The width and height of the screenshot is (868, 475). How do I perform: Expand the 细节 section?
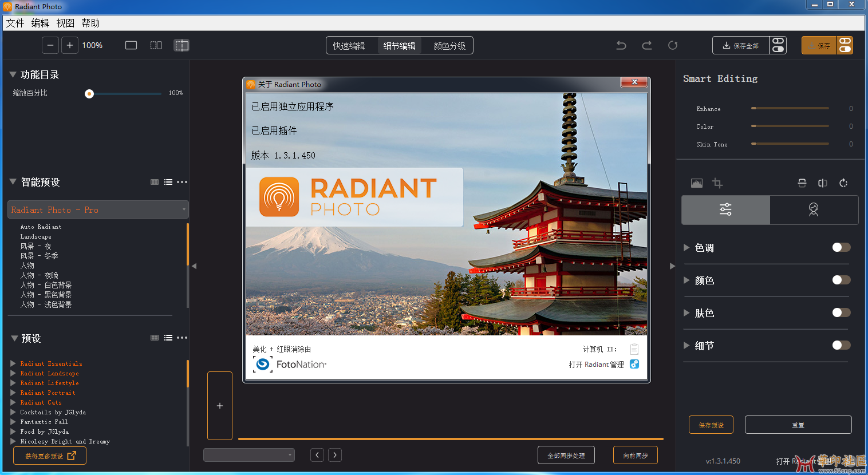point(686,346)
